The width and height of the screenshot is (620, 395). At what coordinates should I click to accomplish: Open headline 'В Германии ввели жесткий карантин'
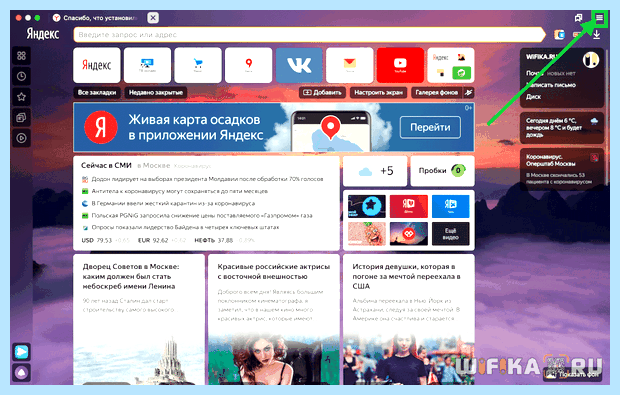click(x=173, y=203)
